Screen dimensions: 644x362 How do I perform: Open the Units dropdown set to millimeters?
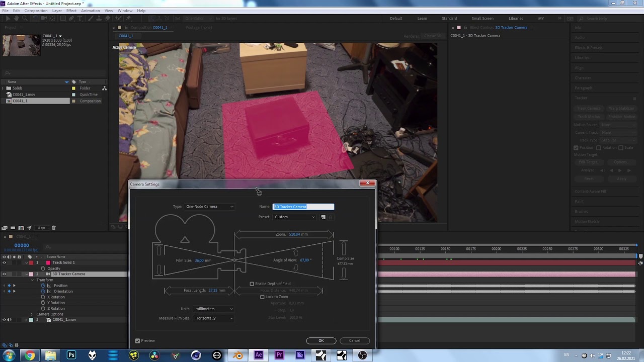[x=214, y=309]
